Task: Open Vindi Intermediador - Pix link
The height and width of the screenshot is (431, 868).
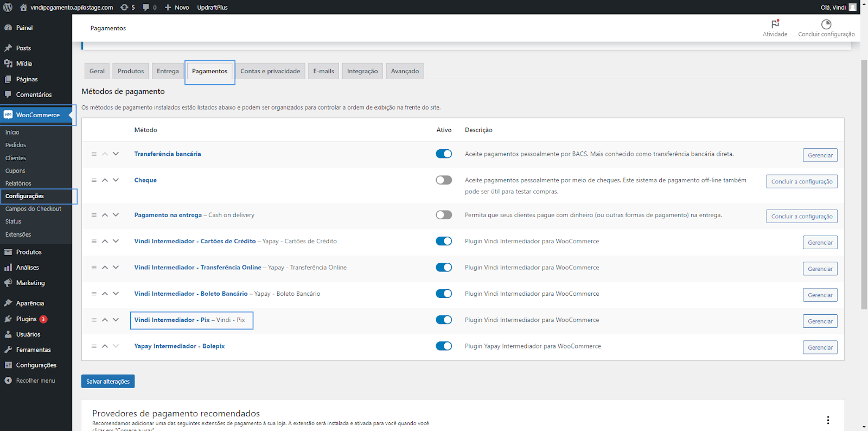Action: tap(172, 320)
